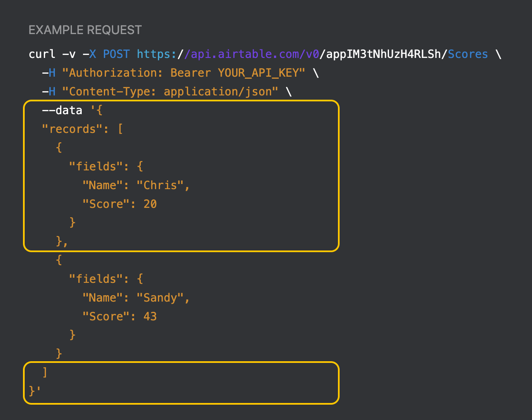Click the EXAMPLE REQUEST heading

[85, 30]
